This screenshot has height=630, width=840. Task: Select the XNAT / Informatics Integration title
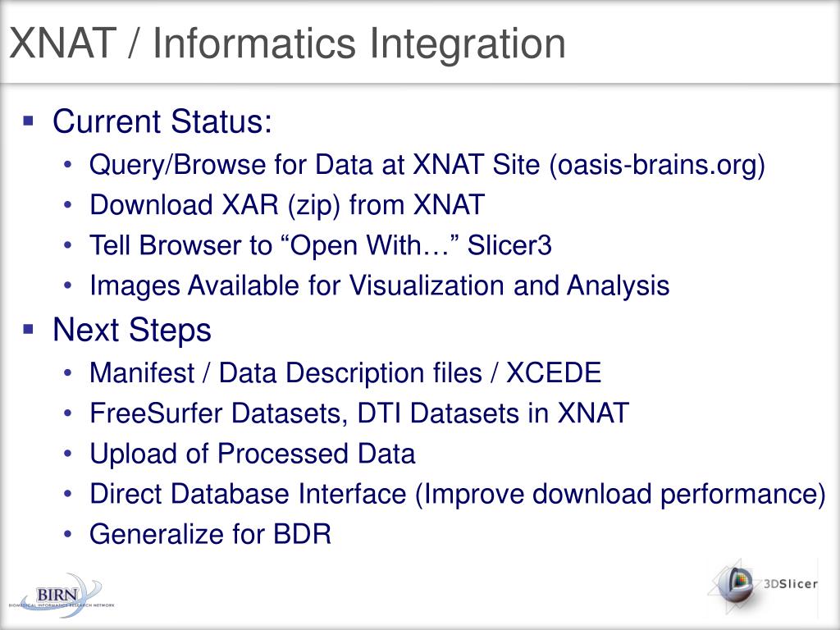(288, 44)
